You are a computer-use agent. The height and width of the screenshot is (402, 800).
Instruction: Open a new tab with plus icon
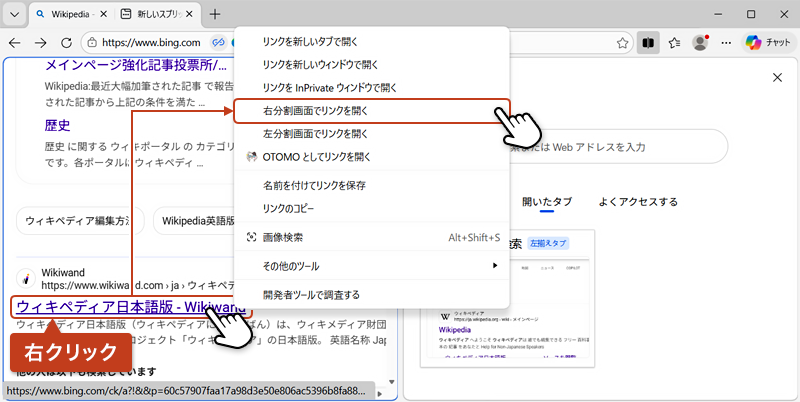pyautogui.click(x=215, y=15)
